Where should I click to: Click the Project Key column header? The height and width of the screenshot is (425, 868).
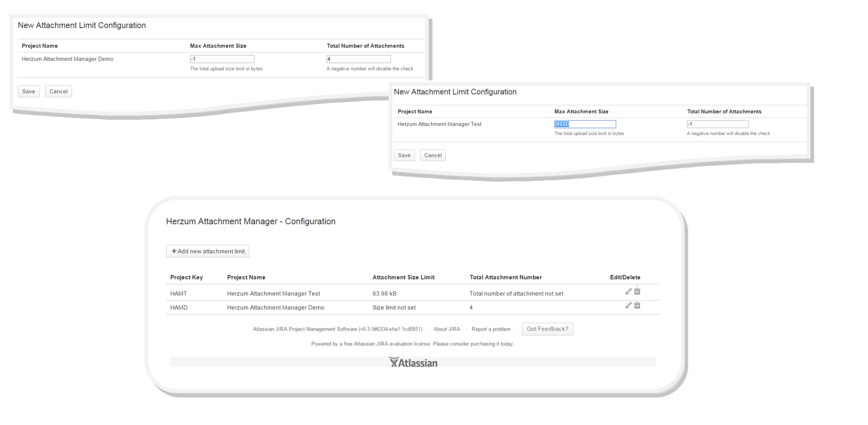pyautogui.click(x=186, y=277)
